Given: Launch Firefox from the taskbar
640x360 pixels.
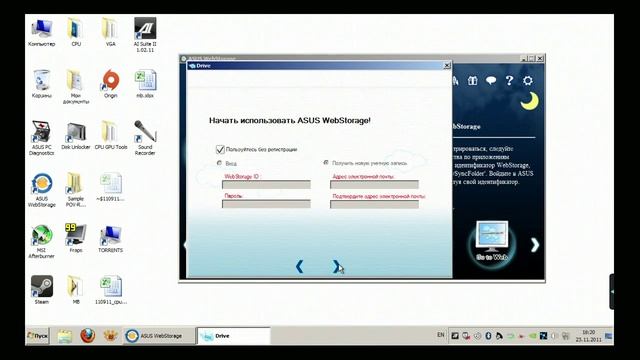Looking at the screenshot, I should click(x=87, y=336).
